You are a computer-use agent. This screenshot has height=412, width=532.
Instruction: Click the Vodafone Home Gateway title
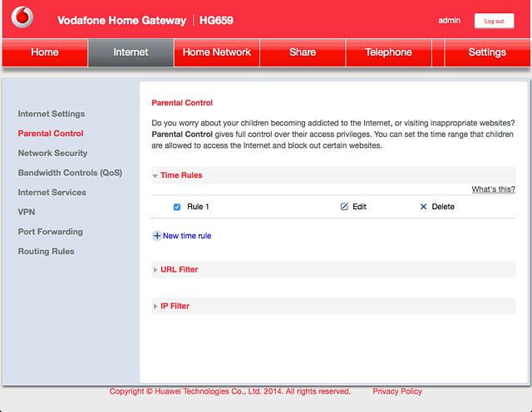pyautogui.click(x=122, y=20)
